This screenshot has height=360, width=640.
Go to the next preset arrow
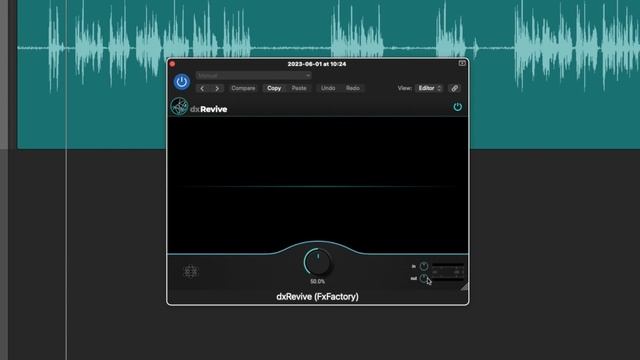pyautogui.click(x=217, y=88)
